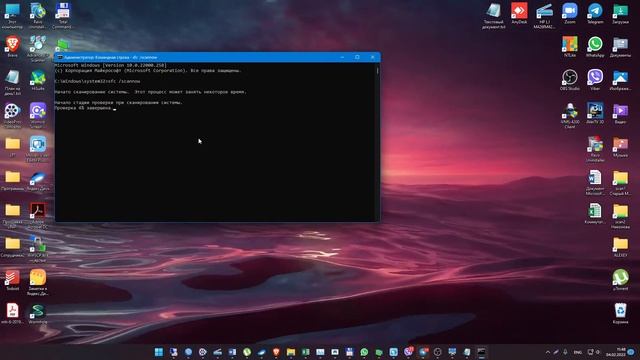Screen dimensions: 640x360
Task: Open the Этот компьютер (This PC) icon
Action: pos(12,16)
